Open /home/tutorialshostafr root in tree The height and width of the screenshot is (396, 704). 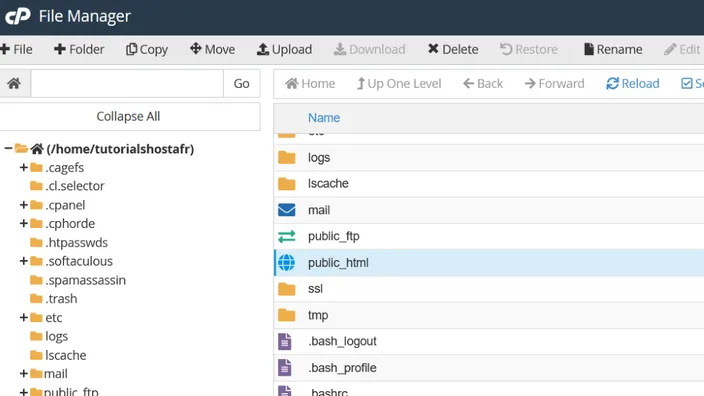pyautogui.click(x=120, y=149)
